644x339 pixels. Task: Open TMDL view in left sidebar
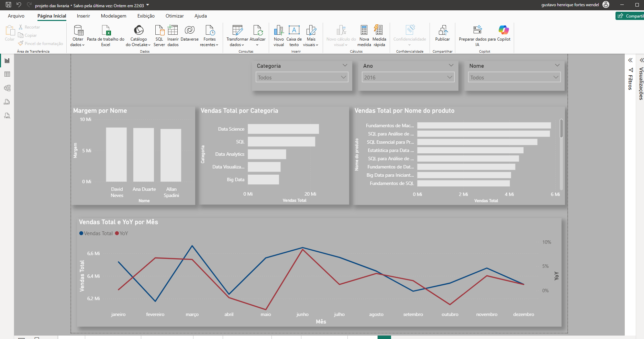[7, 116]
